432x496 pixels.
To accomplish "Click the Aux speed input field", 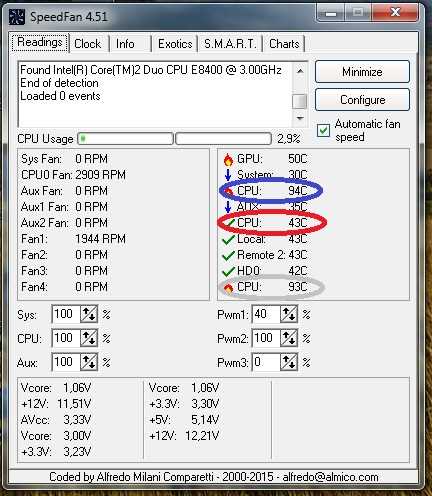I will [x=66, y=362].
